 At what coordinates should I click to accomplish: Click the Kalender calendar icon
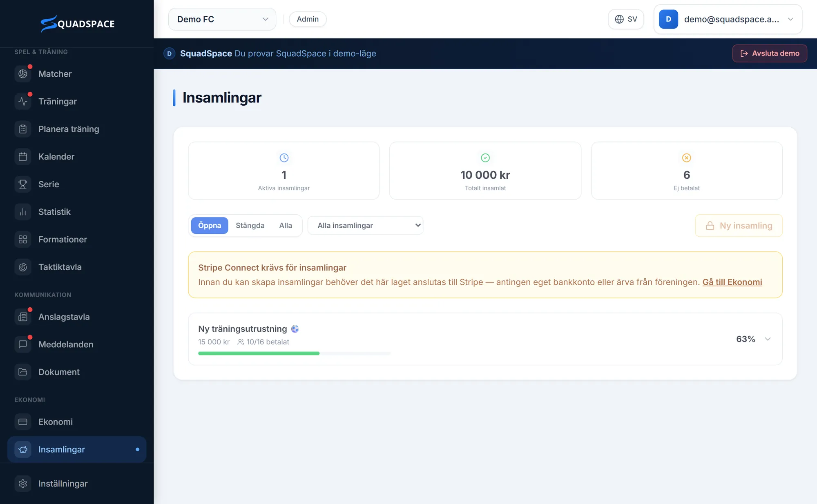pyautogui.click(x=23, y=157)
